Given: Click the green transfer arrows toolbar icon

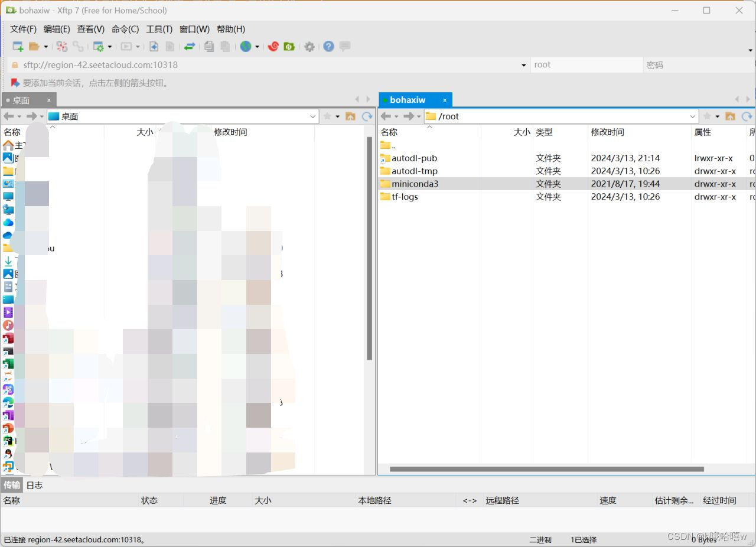Looking at the screenshot, I should (x=190, y=46).
